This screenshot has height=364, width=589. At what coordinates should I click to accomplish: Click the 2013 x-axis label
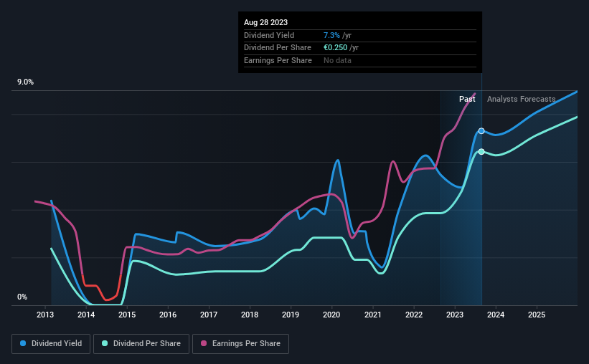pyautogui.click(x=45, y=315)
